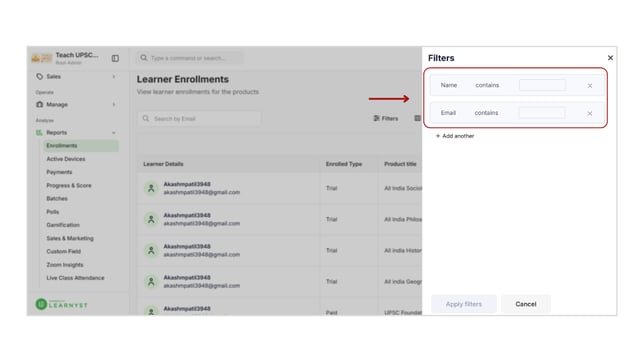This screenshot has height=362, width=644.
Task: Open Polls report
Action: [53, 212]
